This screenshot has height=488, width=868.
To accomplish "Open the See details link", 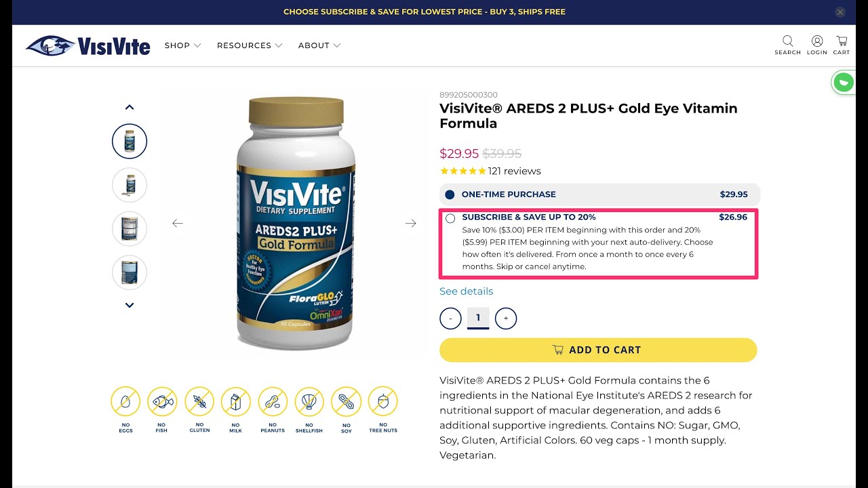I will click(x=467, y=291).
